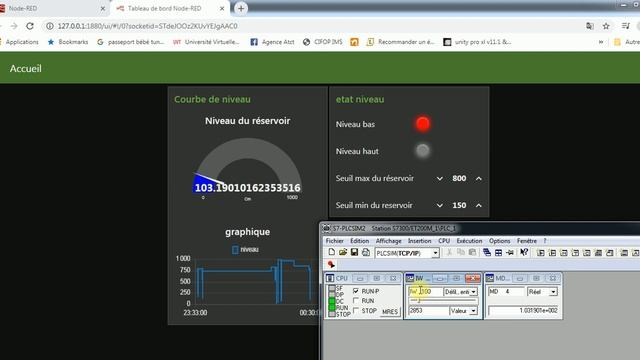The image size is (640, 360).
Task: Click Cut scissors icon in PLCSIM toolbar
Action: pyautogui.click(x=449, y=253)
